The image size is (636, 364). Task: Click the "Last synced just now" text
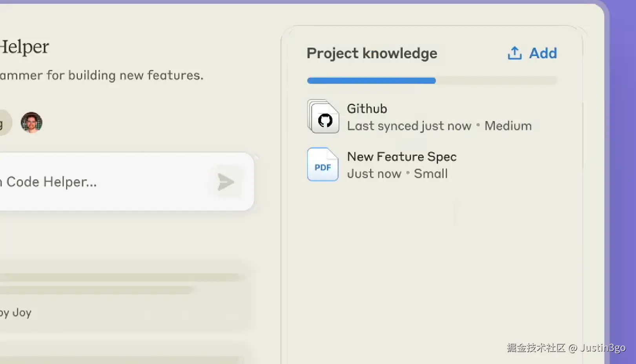pyautogui.click(x=409, y=126)
